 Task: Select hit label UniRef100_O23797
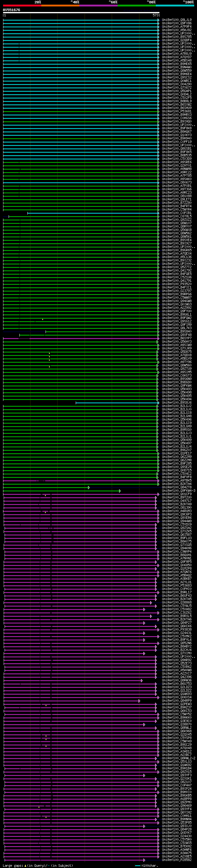[177, 291]
